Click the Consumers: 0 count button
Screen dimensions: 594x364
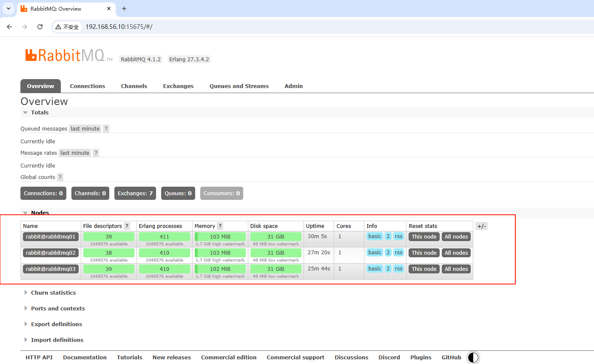[222, 193]
